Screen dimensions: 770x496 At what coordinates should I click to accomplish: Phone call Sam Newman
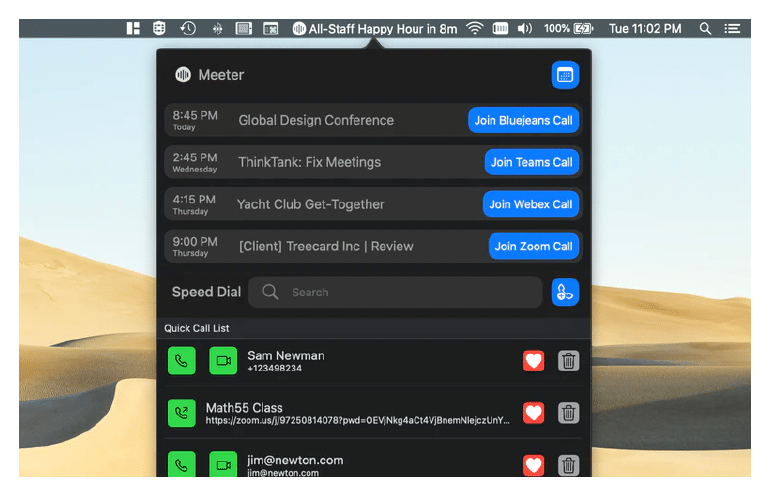[182, 361]
